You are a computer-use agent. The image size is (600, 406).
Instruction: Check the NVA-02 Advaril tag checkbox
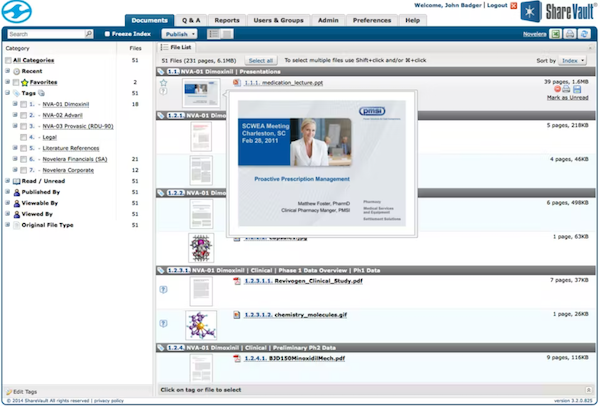(23, 115)
